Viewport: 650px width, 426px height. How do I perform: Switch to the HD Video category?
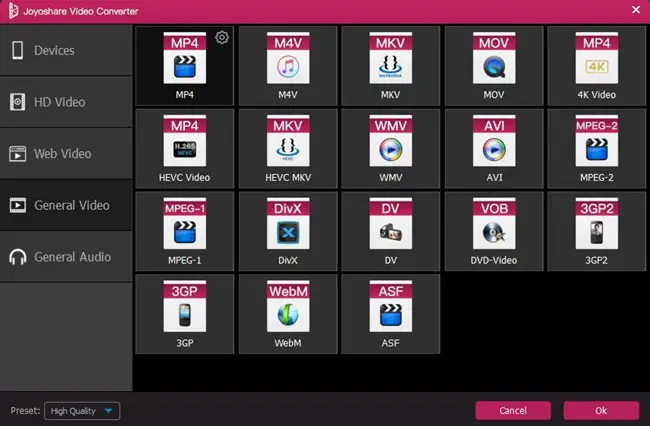[x=66, y=102]
